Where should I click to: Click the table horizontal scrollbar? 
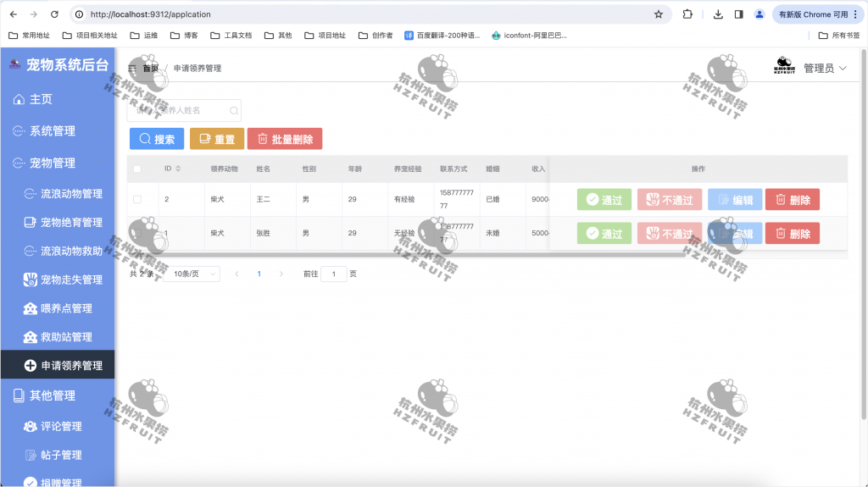click(408, 255)
